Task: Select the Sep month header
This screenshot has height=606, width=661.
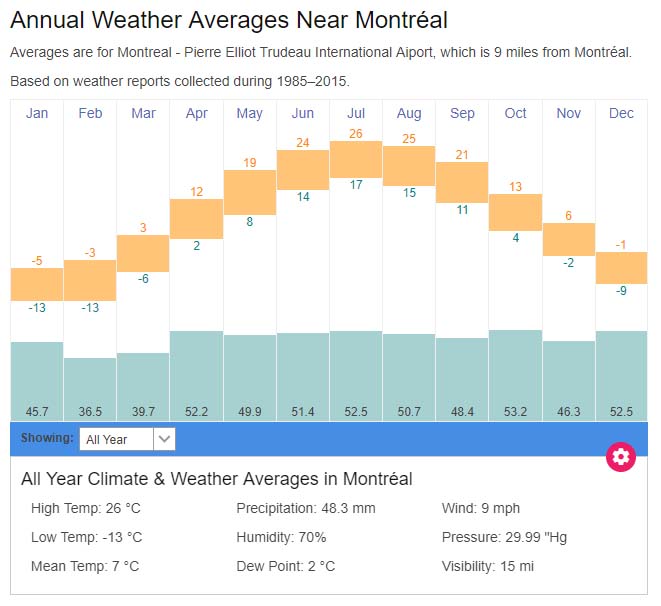Action: coord(462,113)
